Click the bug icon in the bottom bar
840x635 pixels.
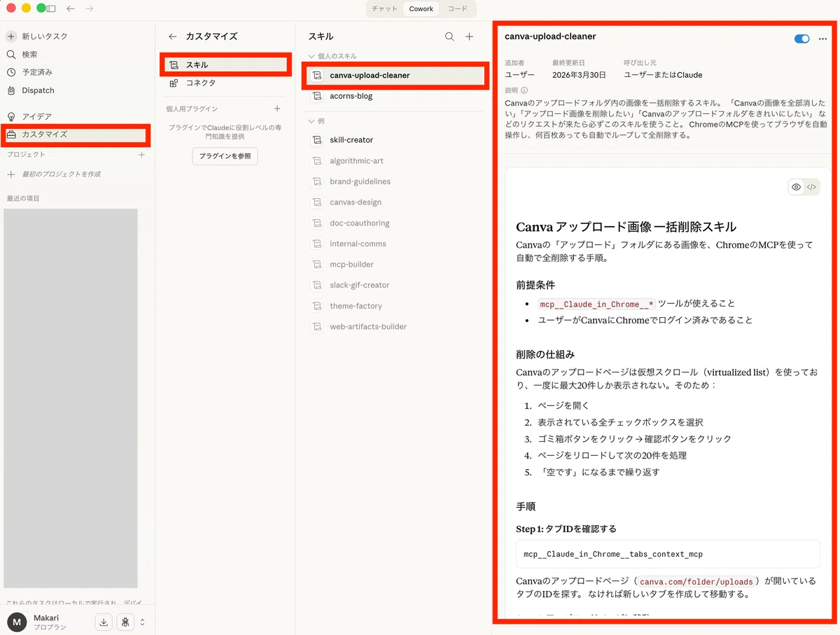[x=126, y=622]
